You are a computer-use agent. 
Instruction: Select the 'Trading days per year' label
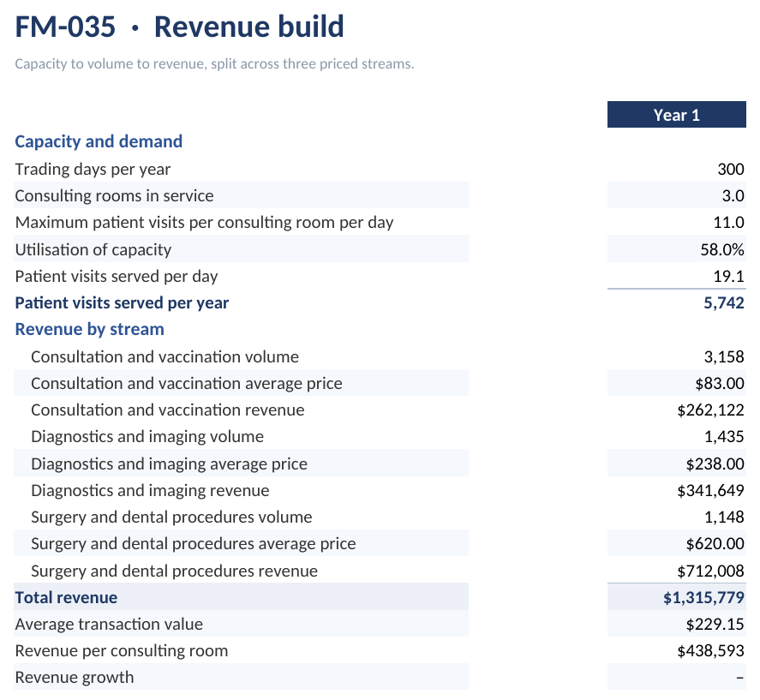tap(93, 169)
